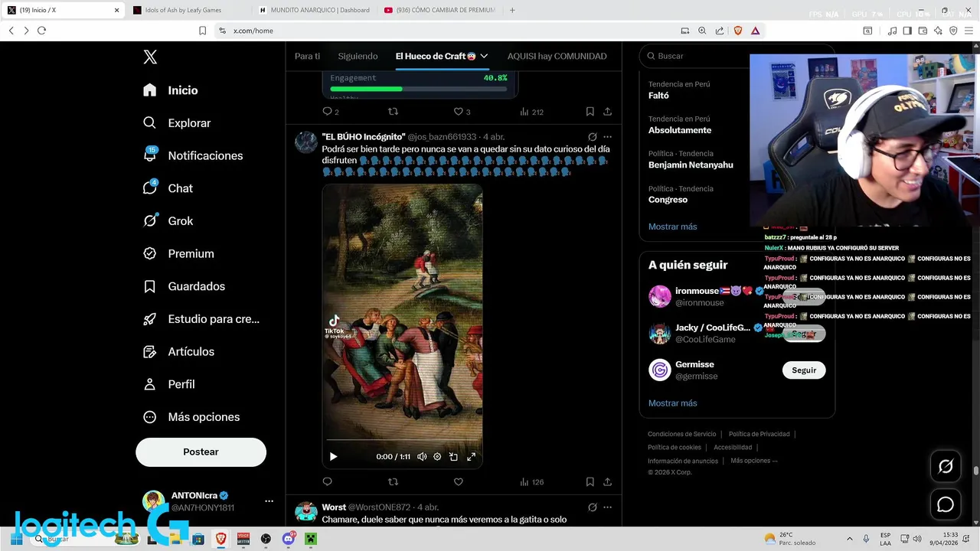Open Guardados bookmarks
Image resolution: width=980 pixels, height=551 pixels.
coord(184,286)
